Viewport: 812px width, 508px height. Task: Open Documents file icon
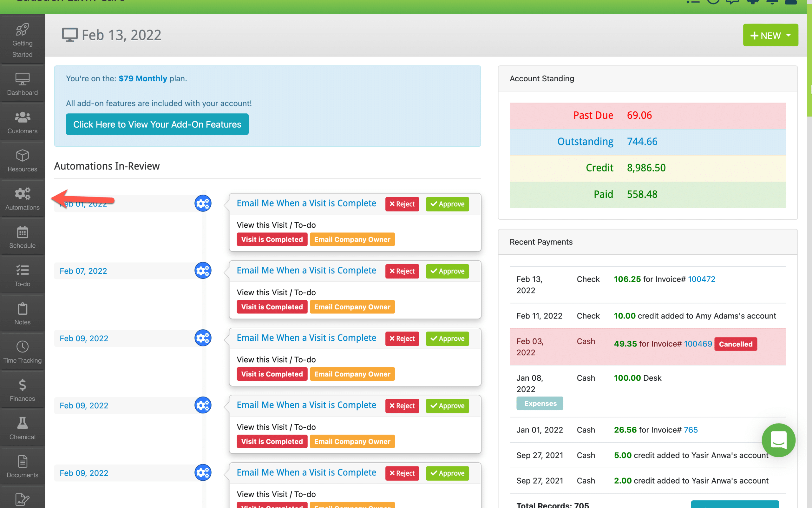(23, 461)
